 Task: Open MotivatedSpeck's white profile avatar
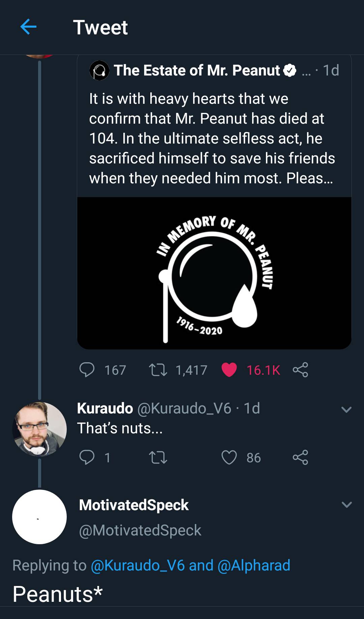point(39,517)
